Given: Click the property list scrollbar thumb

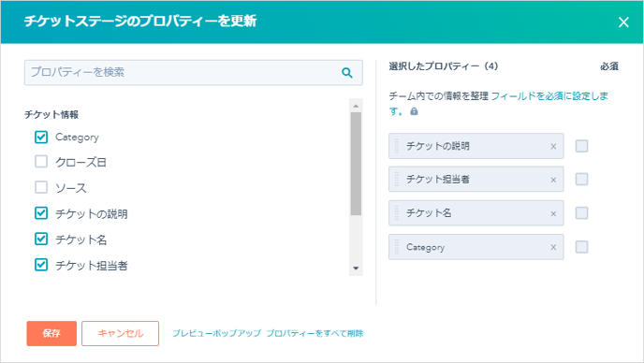Looking at the screenshot, I should click(356, 164).
